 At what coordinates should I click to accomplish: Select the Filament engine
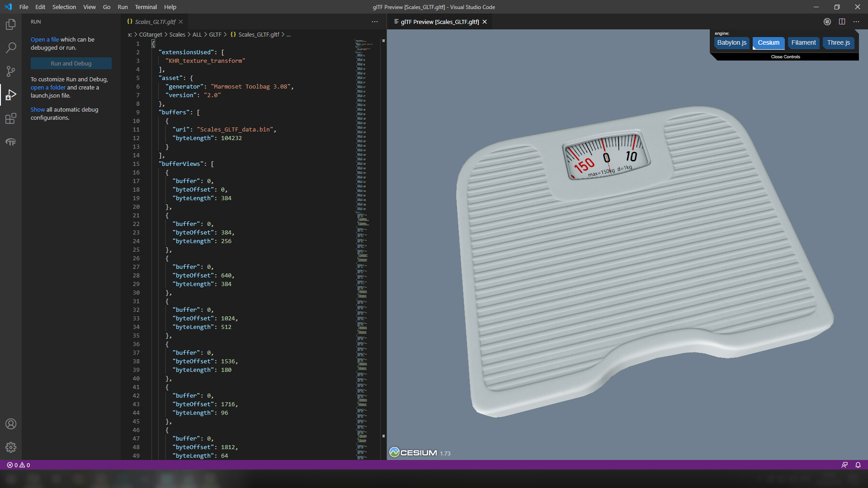click(x=803, y=43)
